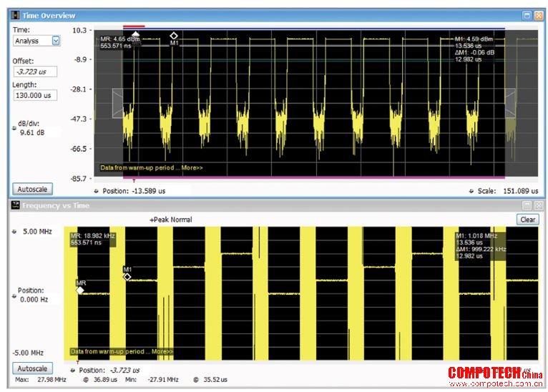Open 'Data from warm-up period' More link, Frequency graph
The height and width of the screenshot is (392, 548).
click(162, 351)
